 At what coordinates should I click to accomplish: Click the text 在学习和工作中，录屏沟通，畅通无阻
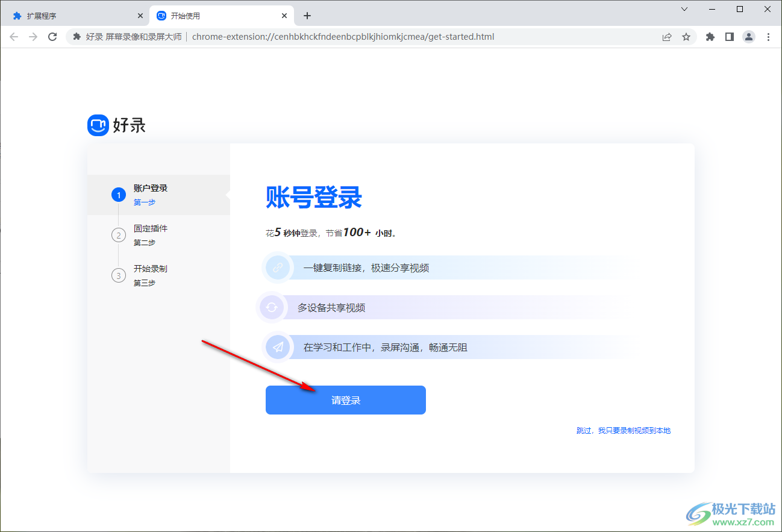[x=386, y=347]
